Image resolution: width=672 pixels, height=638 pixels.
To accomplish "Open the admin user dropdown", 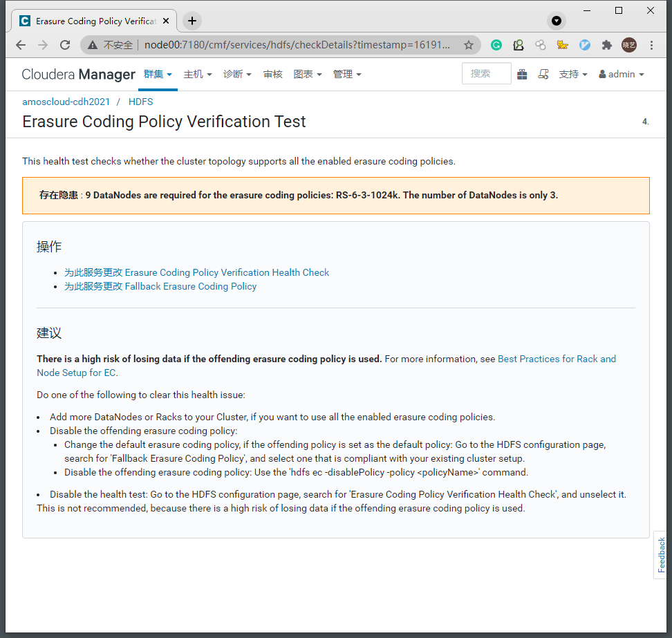I will tap(622, 74).
